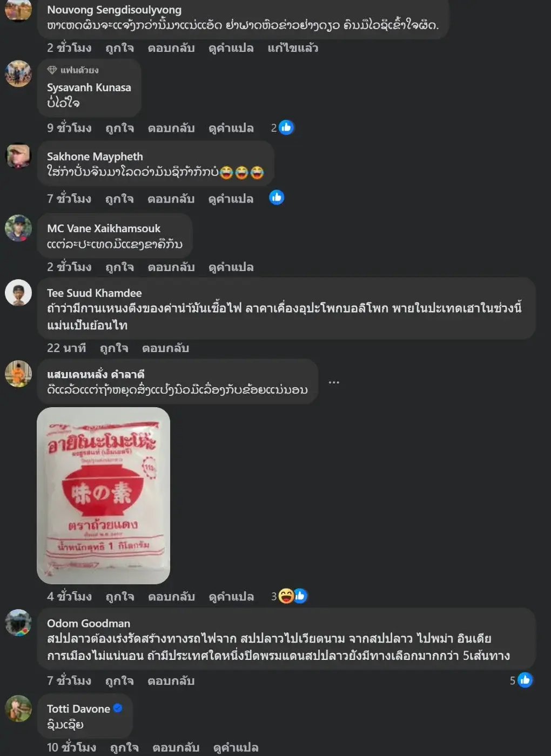See translation for the Ajinomoto photo comment
The image size is (551, 756).
pos(231,597)
